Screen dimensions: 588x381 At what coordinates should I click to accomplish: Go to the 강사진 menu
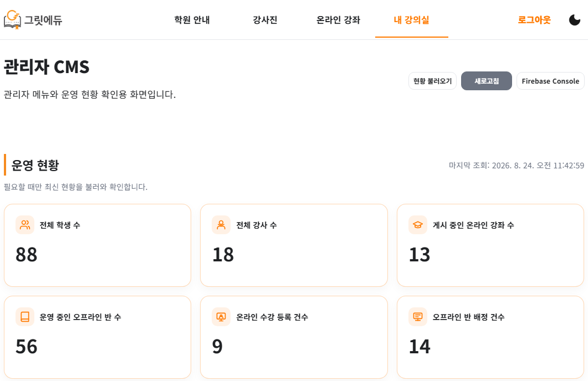tap(265, 20)
